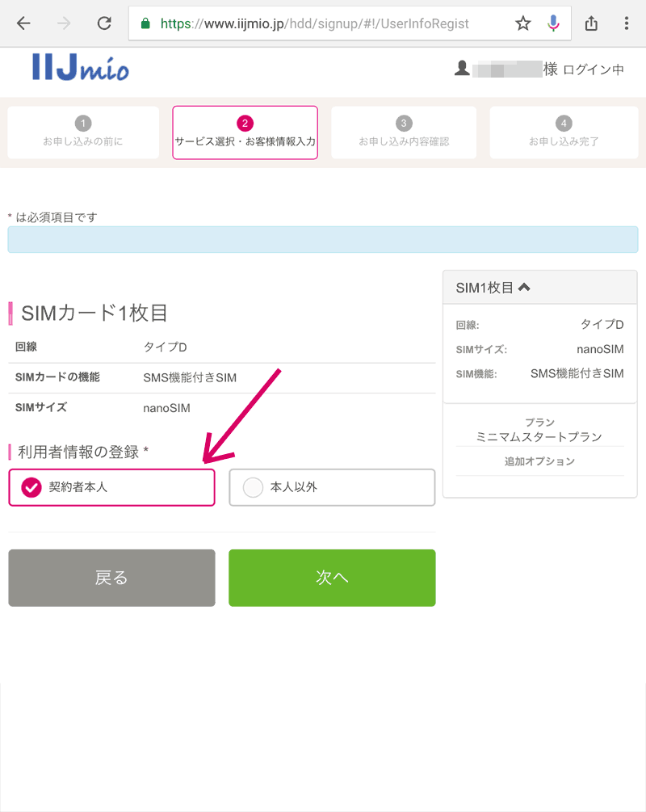646x812 pixels.
Task: Click the browser forward arrow
Action: click(x=64, y=23)
